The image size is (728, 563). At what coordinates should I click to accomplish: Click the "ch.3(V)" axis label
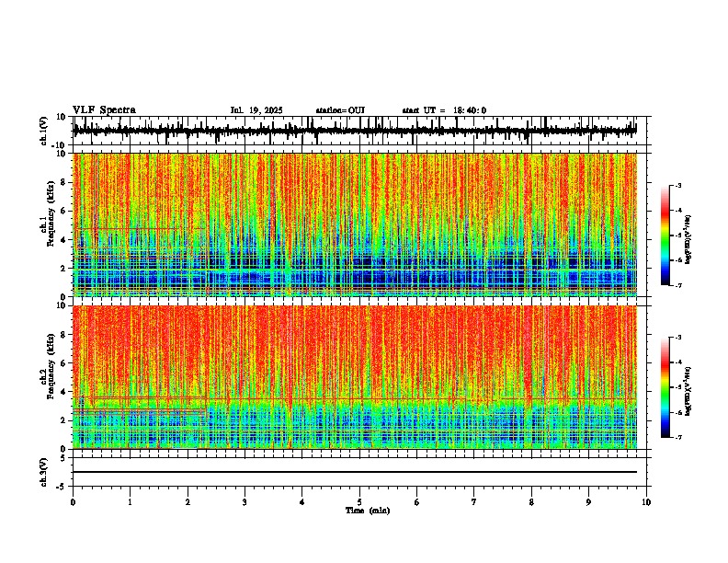click(44, 472)
